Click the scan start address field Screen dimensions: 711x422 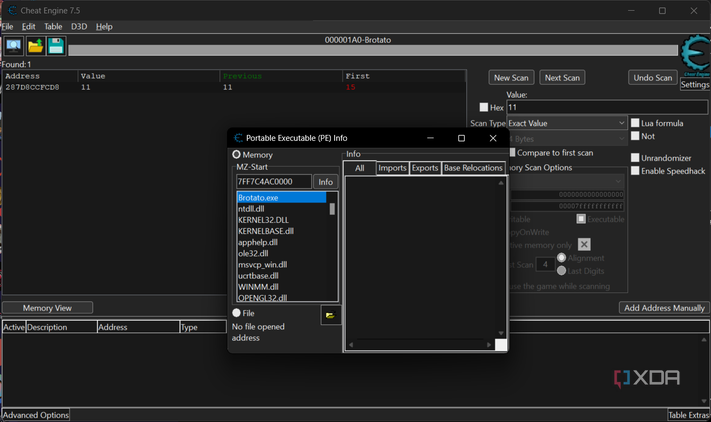pyautogui.click(x=567, y=194)
